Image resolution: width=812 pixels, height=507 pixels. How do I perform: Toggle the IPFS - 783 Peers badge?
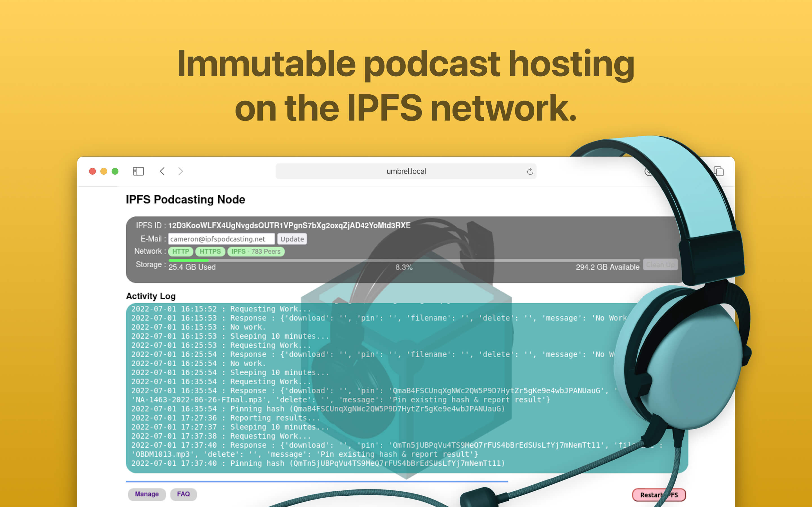[256, 251]
